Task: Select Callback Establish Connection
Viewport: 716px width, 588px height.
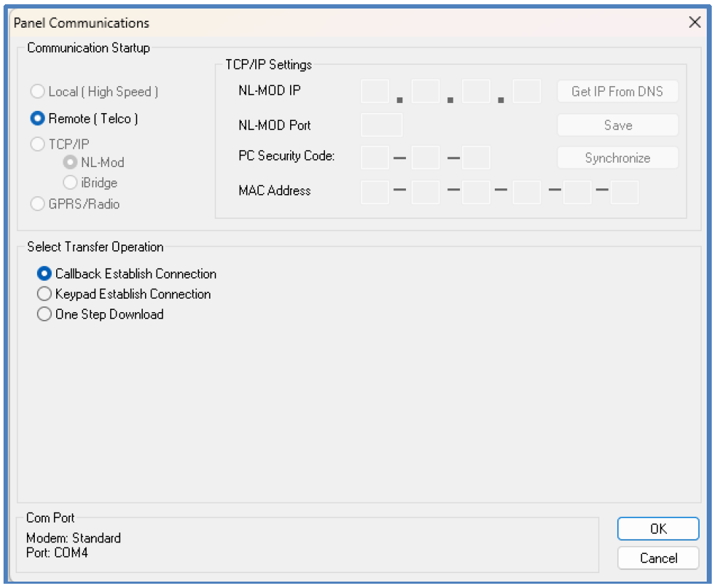Action: pyautogui.click(x=44, y=274)
